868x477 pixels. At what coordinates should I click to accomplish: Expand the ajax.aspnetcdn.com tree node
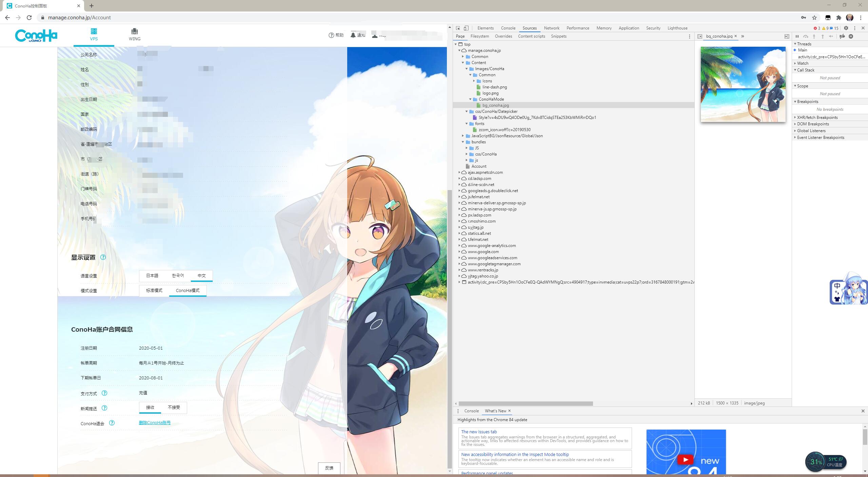click(459, 172)
